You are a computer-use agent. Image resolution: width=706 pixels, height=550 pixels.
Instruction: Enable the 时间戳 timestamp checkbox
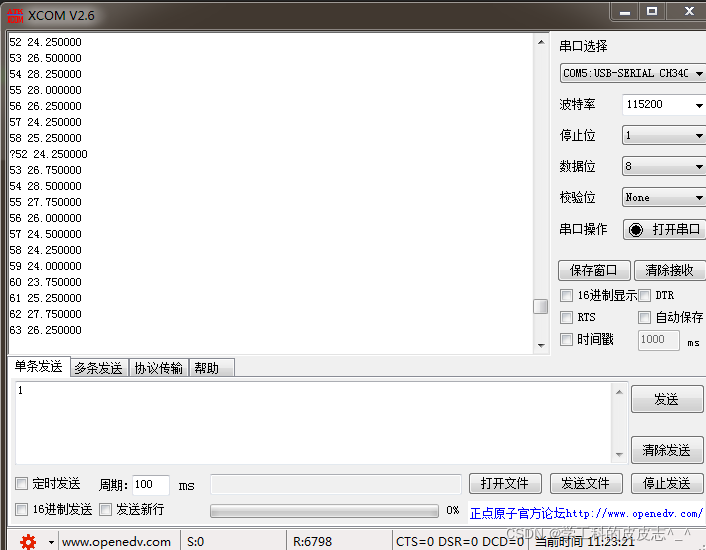pos(566,339)
